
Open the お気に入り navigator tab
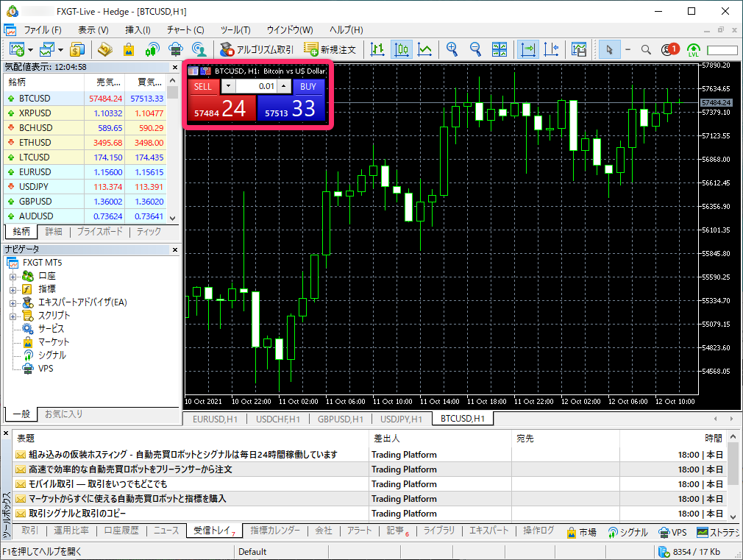click(x=63, y=414)
